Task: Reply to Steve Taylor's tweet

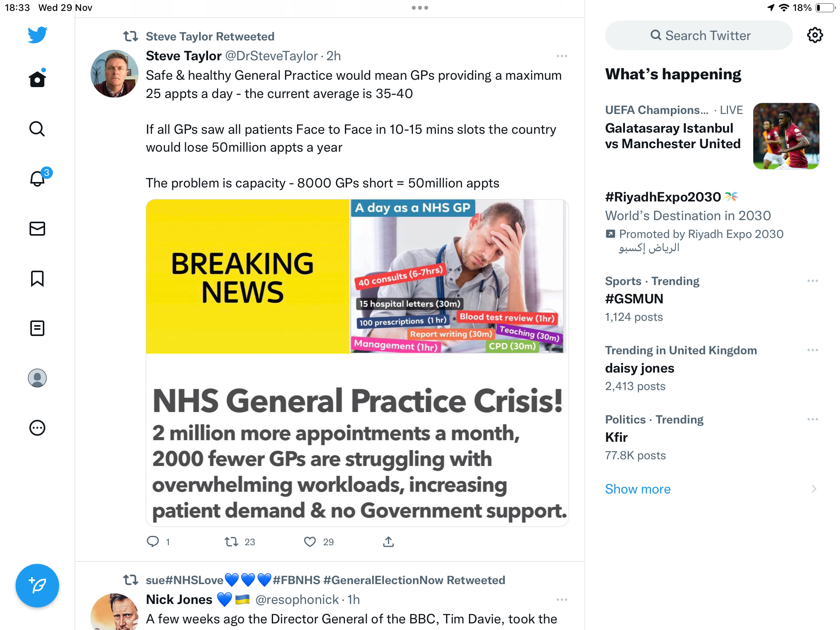Action: click(x=158, y=542)
